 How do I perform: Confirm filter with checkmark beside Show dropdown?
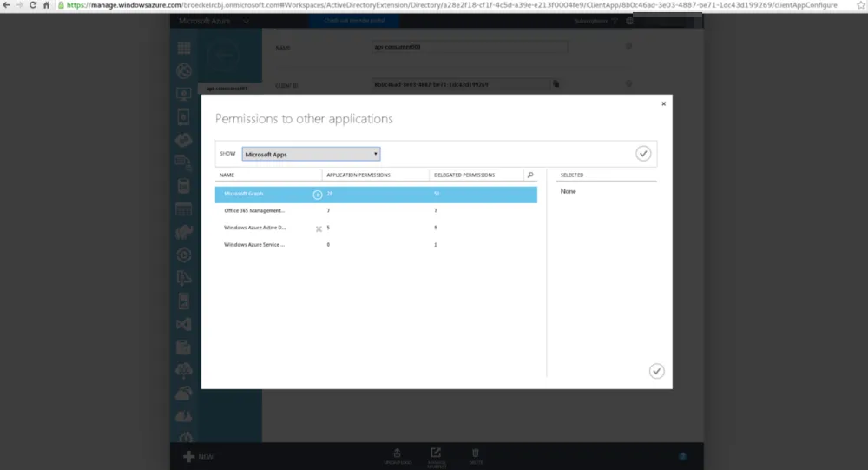tap(642, 154)
